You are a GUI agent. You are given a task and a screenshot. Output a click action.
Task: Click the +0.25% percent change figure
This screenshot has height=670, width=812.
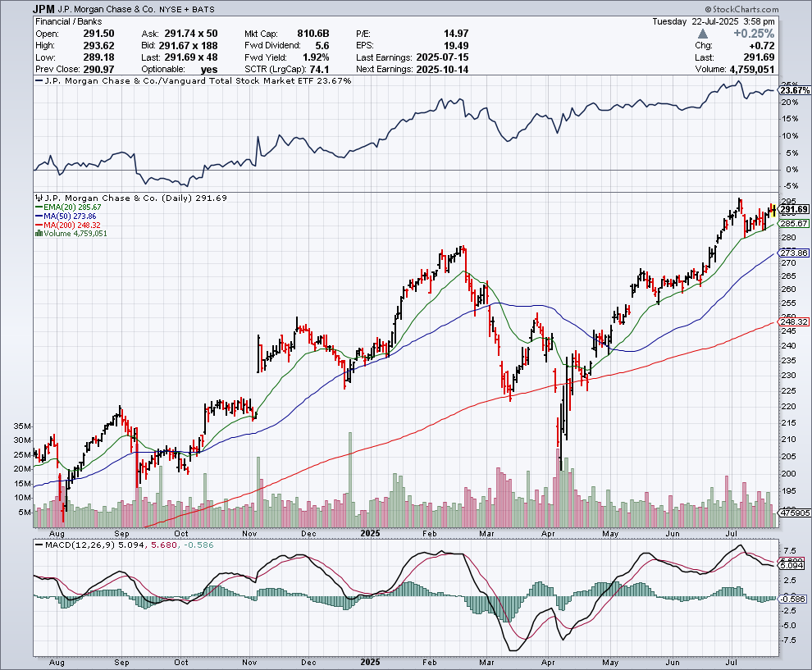[x=754, y=34]
